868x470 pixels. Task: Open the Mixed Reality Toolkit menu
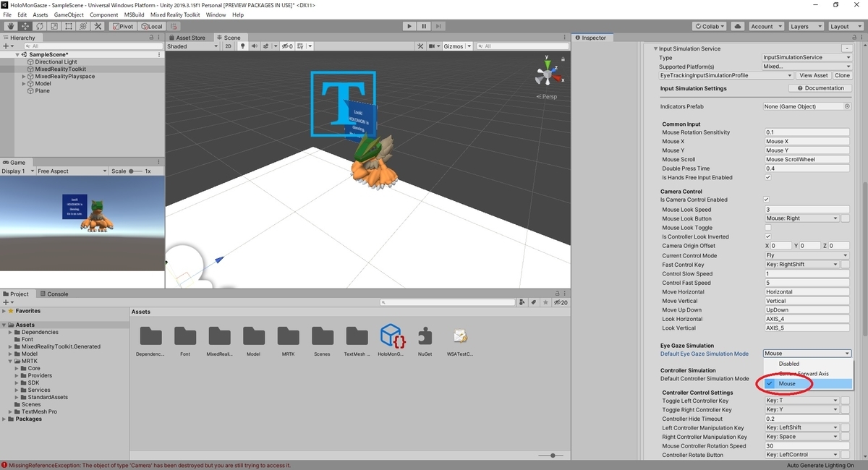(175, 14)
